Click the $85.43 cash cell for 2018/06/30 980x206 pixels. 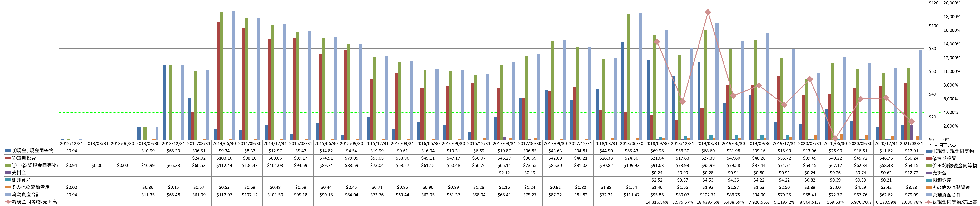tap(632, 151)
